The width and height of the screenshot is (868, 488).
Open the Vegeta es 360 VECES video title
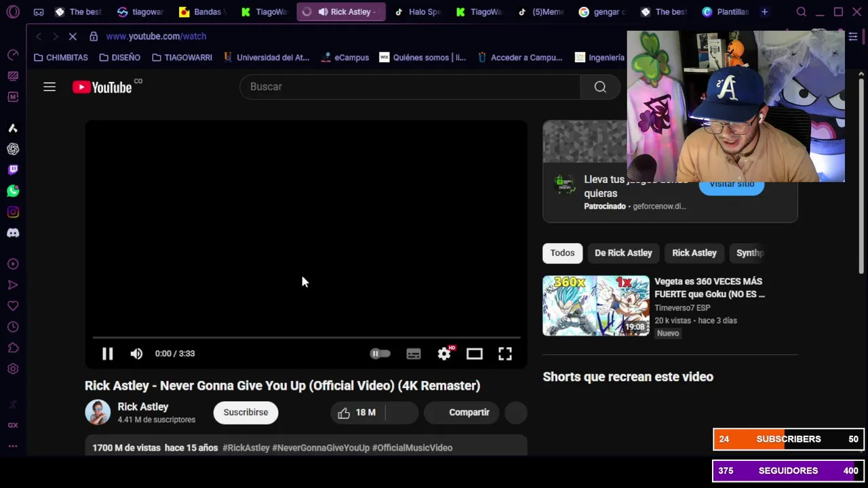pyautogui.click(x=709, y=287)
